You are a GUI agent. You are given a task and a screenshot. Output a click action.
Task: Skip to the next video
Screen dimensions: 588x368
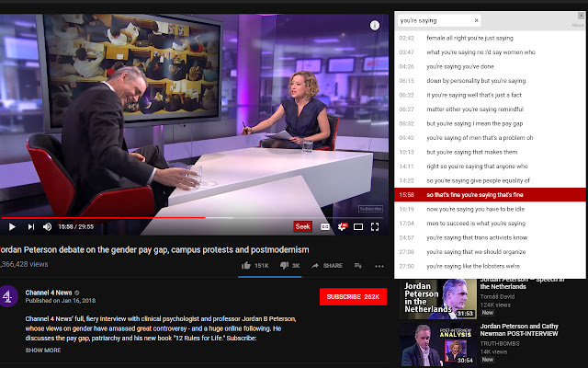[x=30, y=226]
